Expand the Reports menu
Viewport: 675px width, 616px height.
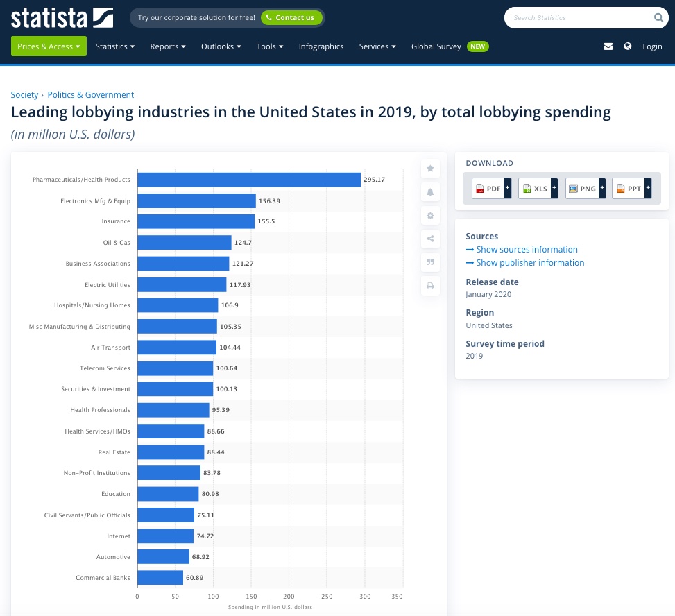coord(168,46)
